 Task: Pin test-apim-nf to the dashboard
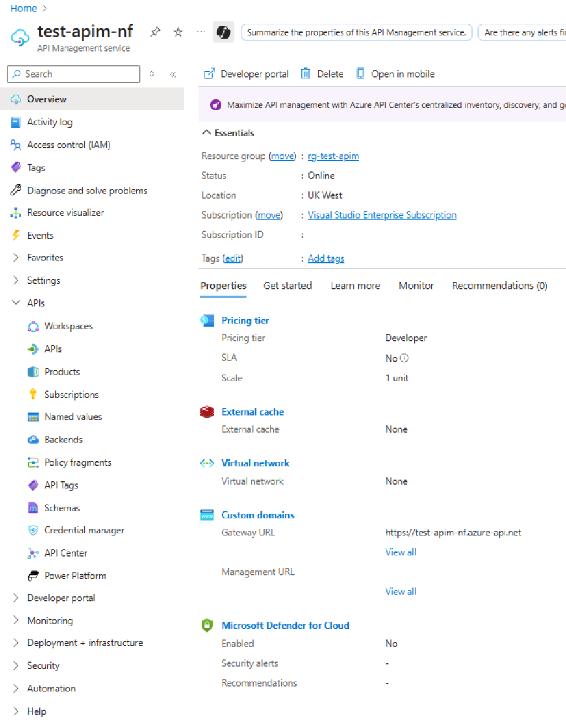pos(155,32)
